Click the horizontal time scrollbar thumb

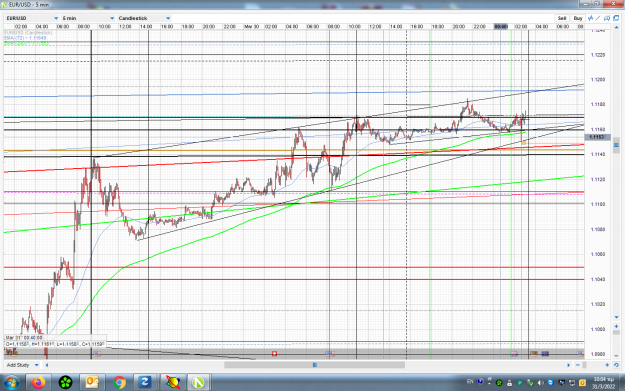pyautogui.click(x=314, y=365)
